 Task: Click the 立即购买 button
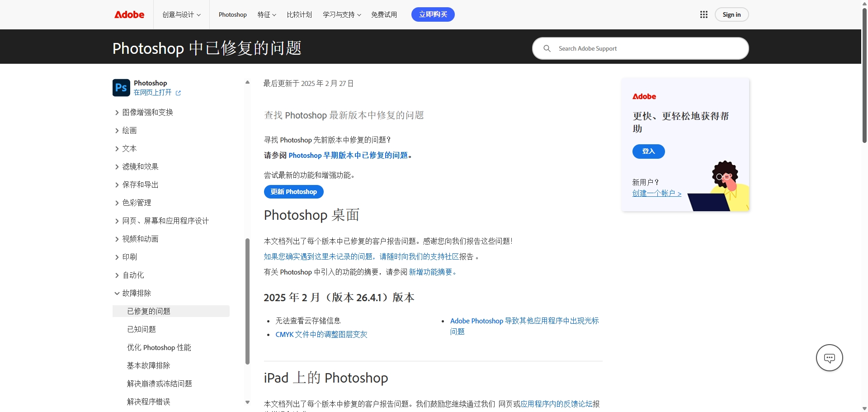[433, 14]
